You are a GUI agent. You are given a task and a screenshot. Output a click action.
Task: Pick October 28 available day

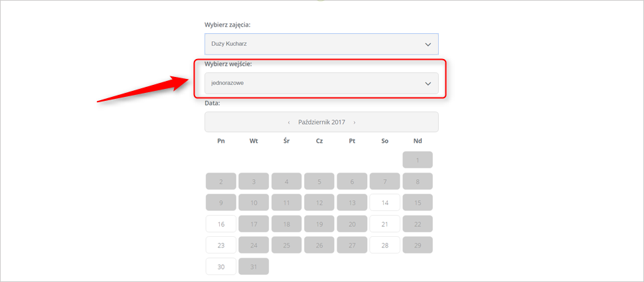tap(385, 245)
